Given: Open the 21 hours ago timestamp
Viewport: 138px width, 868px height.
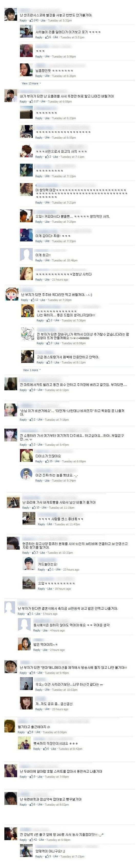Looking at the screenshot, I should [x=60, y=280].
